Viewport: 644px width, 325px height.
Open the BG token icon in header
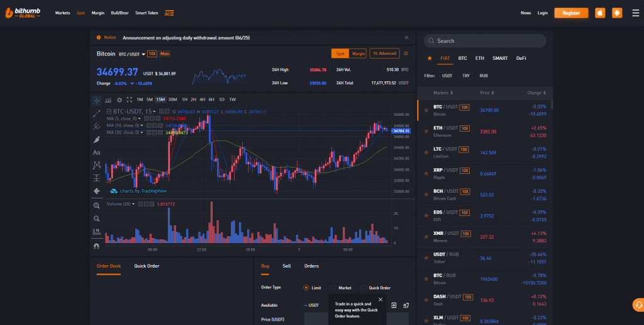(x=169, y=13)
